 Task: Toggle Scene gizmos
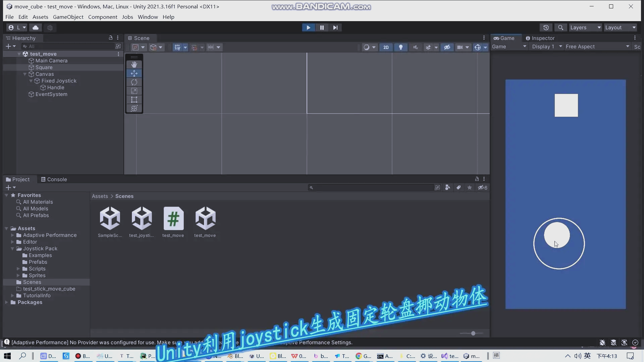478,47
